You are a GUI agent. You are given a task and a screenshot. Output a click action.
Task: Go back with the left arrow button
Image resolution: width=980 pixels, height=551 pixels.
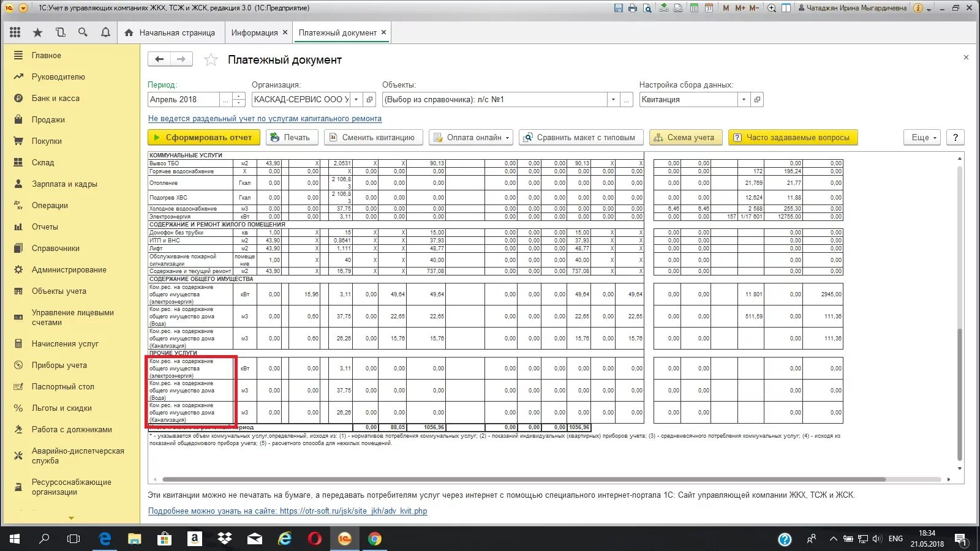159,59
